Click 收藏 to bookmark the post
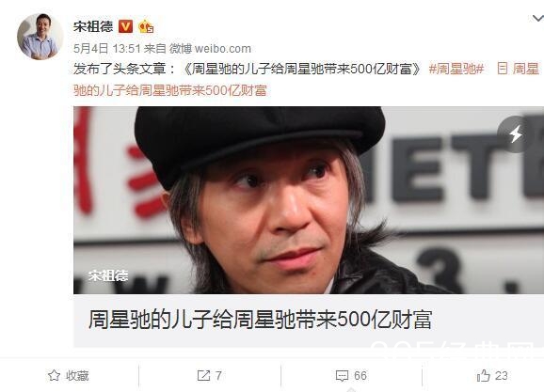 pos(77,375)
